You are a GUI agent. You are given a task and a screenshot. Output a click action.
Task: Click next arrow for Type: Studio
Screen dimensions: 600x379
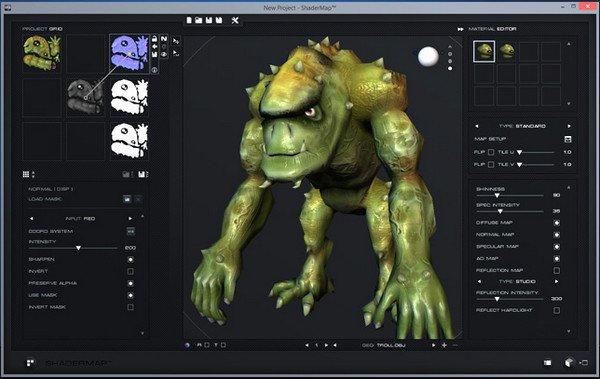tap(557, 281)
